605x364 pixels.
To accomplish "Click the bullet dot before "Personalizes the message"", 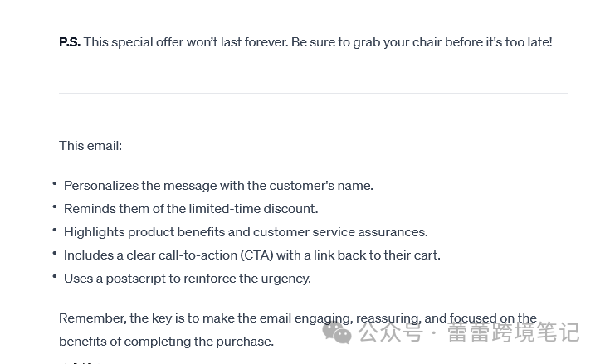I will 55,184.
